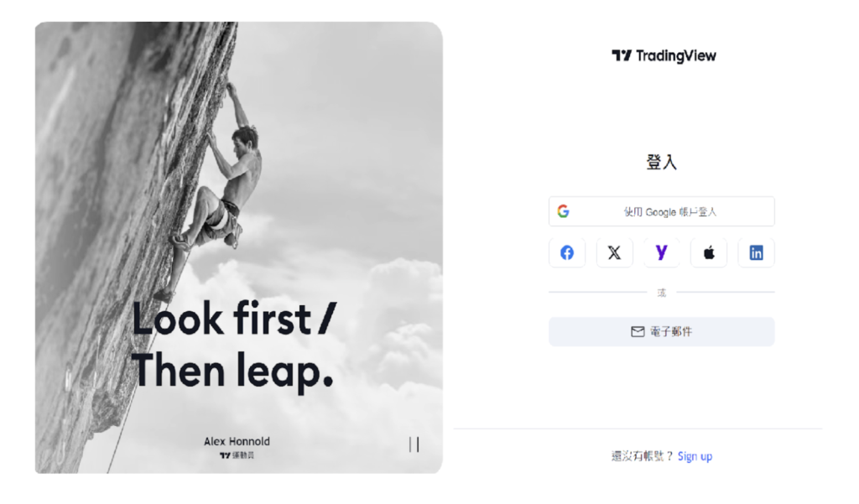Pause the hero image slideshow
This screenshot has height=504, width=859.
point(414,444)
